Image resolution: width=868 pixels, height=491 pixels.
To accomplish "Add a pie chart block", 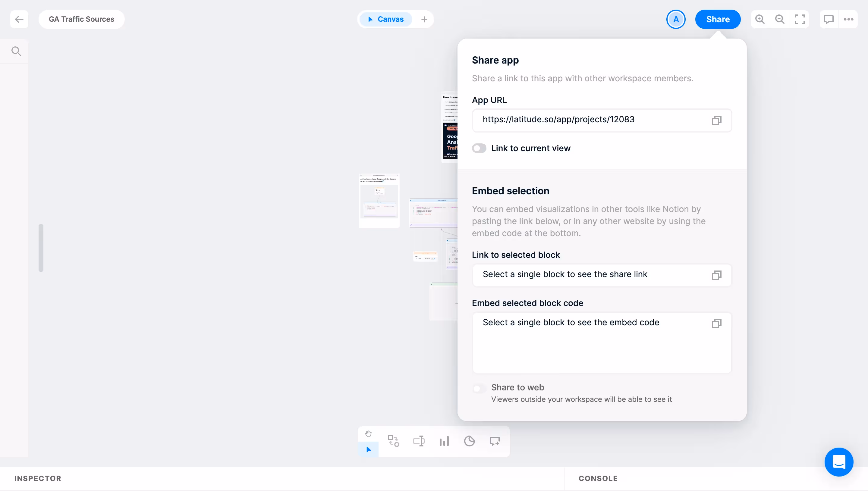I will [x=469, y=441].
